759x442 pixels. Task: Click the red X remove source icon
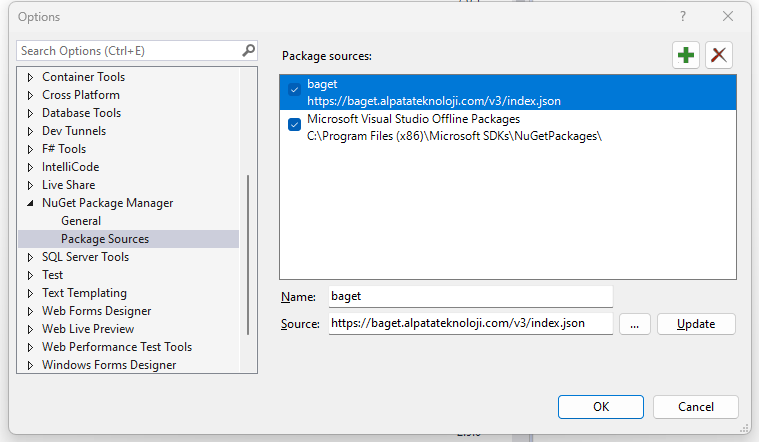[x=719, y=55]
